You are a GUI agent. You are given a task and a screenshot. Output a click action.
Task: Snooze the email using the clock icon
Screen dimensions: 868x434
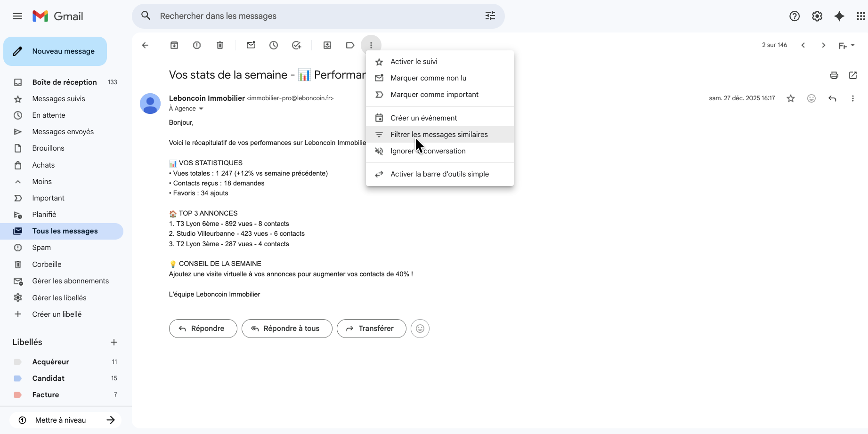point(274,45)
